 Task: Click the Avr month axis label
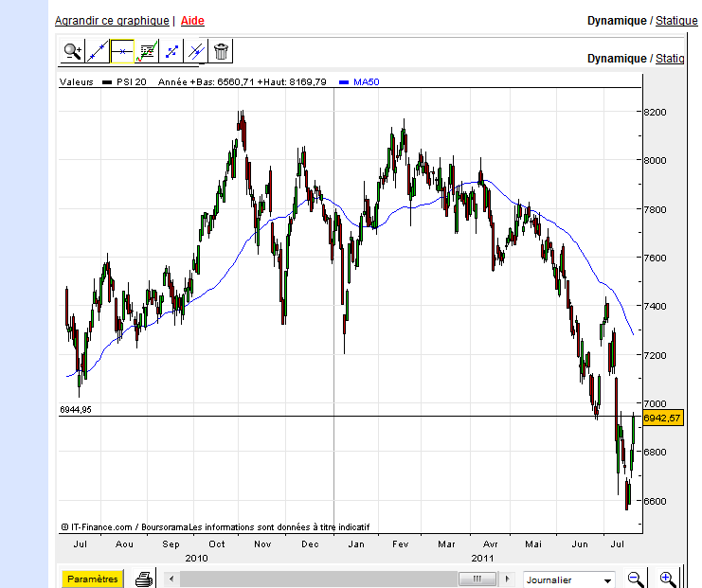coord(490,544)
